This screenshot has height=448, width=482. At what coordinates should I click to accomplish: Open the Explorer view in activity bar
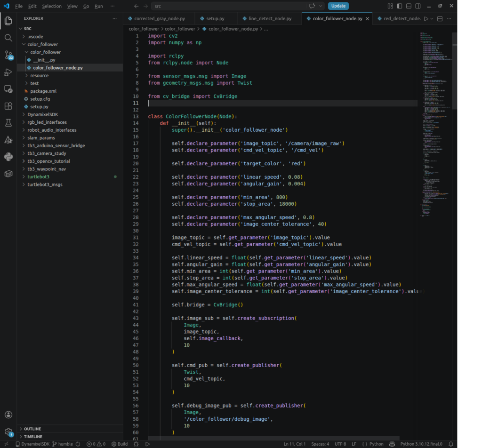pyautogui.click(x=8, y=21)
